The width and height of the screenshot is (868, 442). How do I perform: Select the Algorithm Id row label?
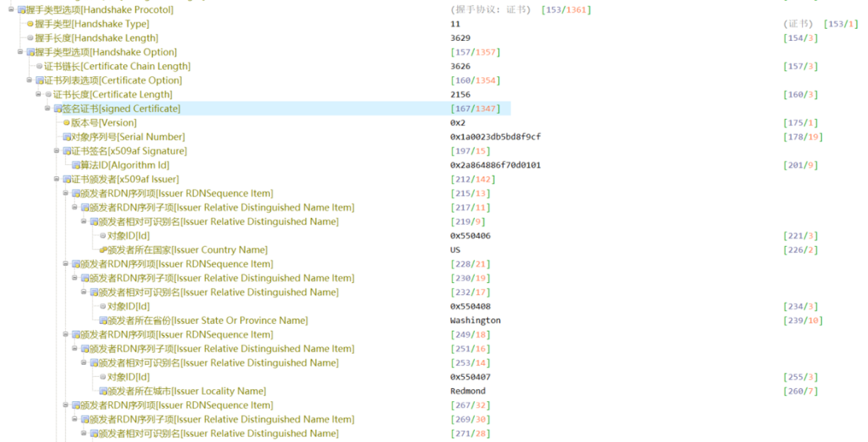[125, 166]
